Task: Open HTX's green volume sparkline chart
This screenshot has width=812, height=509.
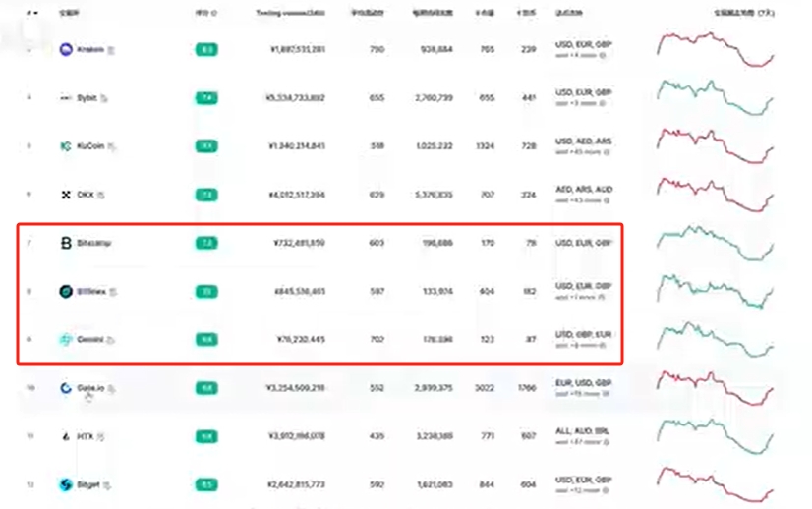Action: coord(715,436)
